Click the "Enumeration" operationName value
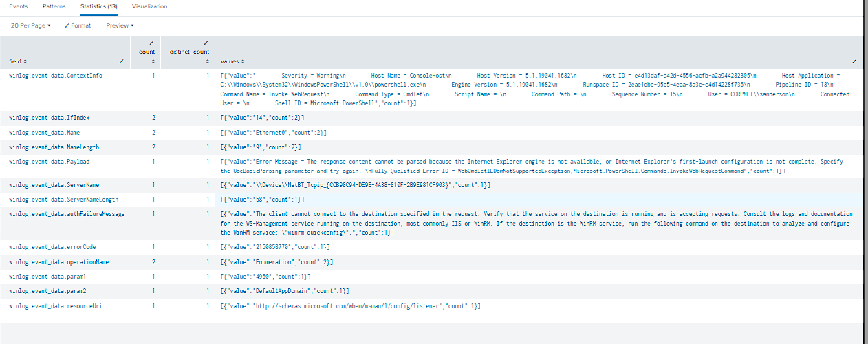 click(x=279, y=262)
